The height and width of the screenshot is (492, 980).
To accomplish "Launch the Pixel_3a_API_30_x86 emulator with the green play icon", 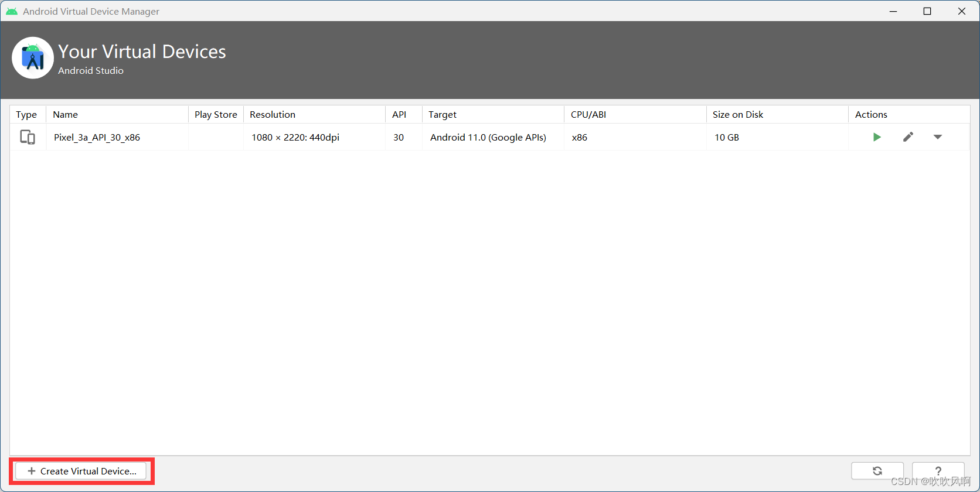I will [877, 137].
